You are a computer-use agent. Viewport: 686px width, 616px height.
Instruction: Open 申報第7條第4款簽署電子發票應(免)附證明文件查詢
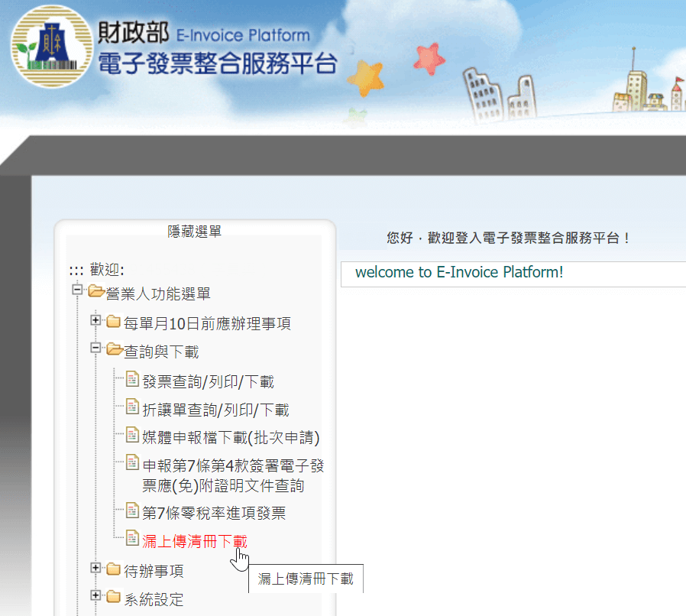pyautogui.click(x=233, y=475)
